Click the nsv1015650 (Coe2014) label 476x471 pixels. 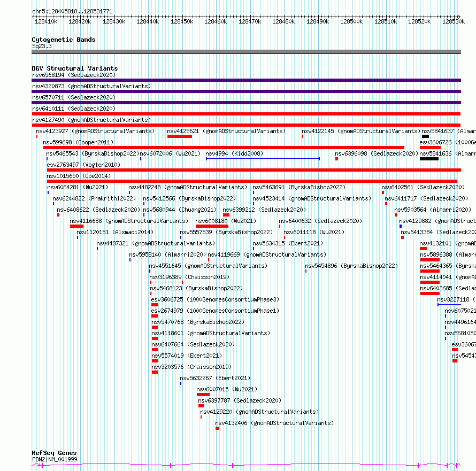[79, 176]
